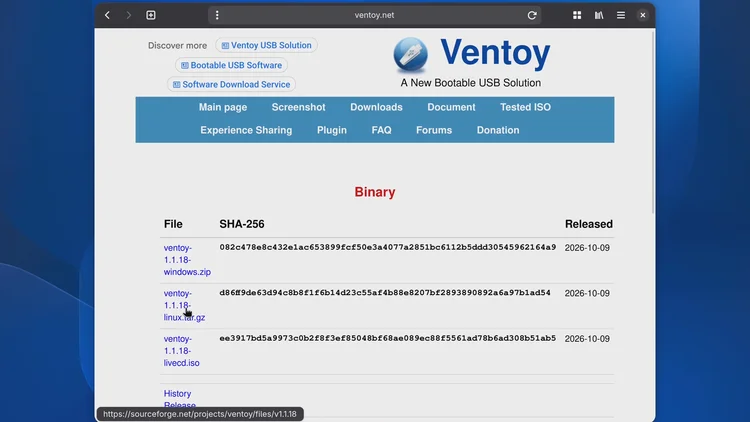The width and height of the screenshot is (750, 422).
Task: Click the release date in the linux.tar.gz row
Action: click(587, 293)
